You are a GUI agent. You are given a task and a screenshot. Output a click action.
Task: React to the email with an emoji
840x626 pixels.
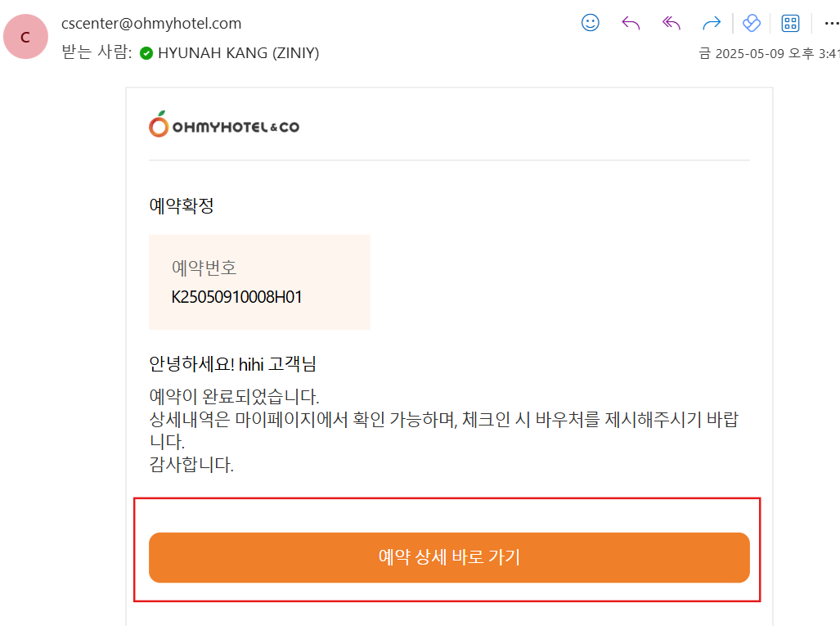point(590,23)
